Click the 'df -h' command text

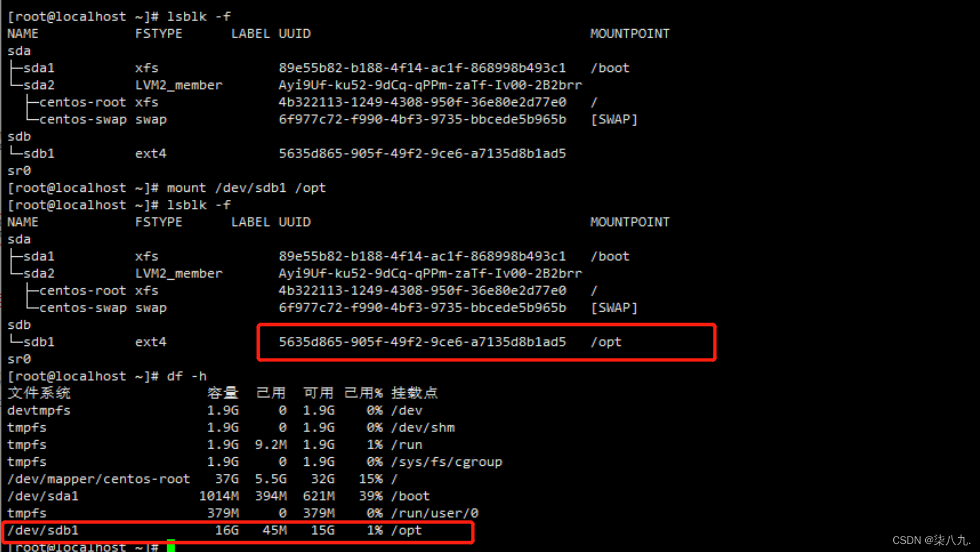point(187,376)
